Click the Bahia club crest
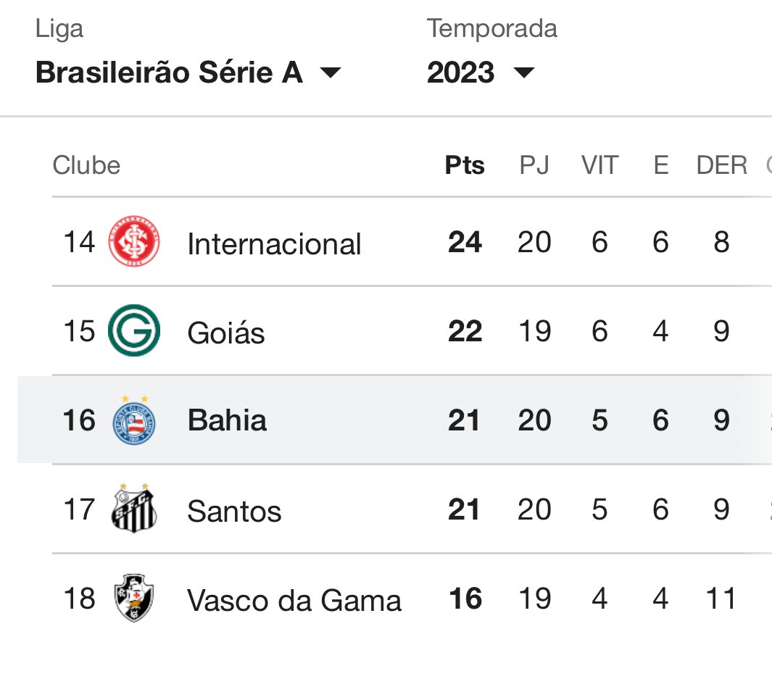The image size is (772, 700). point(134,420)
